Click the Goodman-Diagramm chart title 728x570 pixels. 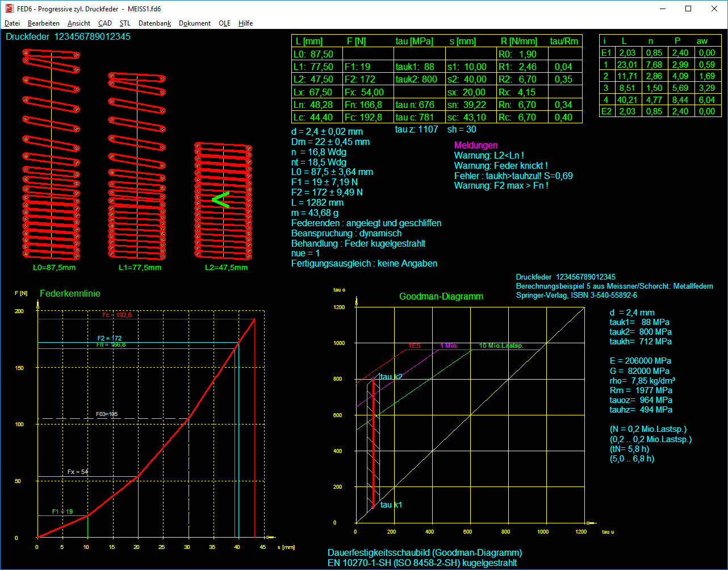(441, 297)
